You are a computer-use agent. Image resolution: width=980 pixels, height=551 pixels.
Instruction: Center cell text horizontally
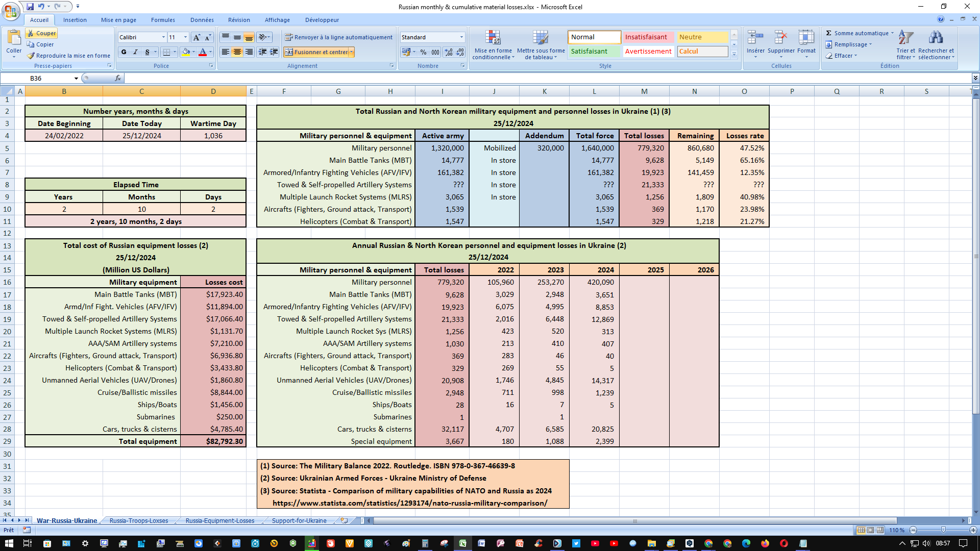click(x=237, y=52)
